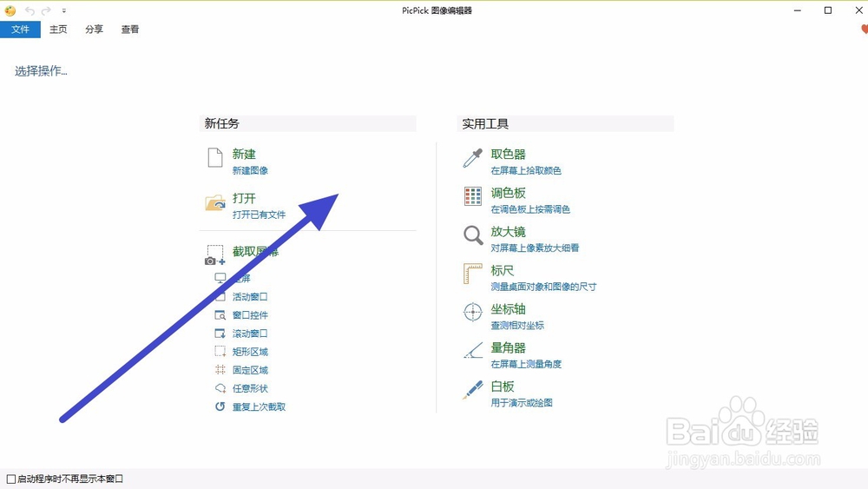This screenshot has width=868, height=489.
Task: Click '测量桌面对象和图像的尺寸' description text
Action: point(543,287)
